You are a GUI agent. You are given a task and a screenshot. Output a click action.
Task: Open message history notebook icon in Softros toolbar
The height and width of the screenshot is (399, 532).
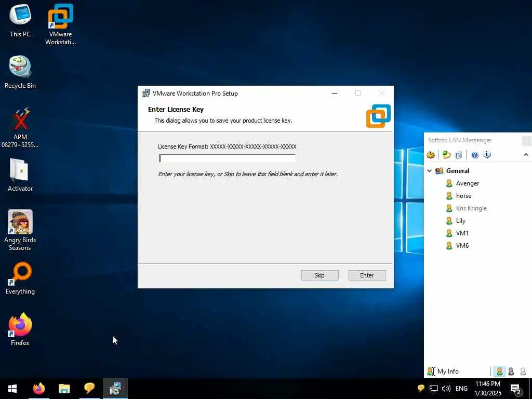(458, 155)
